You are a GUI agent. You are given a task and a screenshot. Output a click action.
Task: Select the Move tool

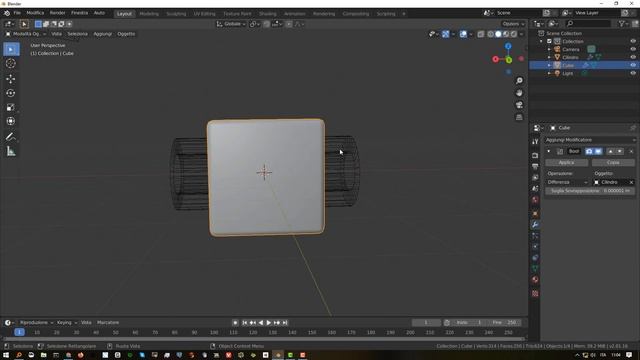pyautogui.click(x=11, y=78)
